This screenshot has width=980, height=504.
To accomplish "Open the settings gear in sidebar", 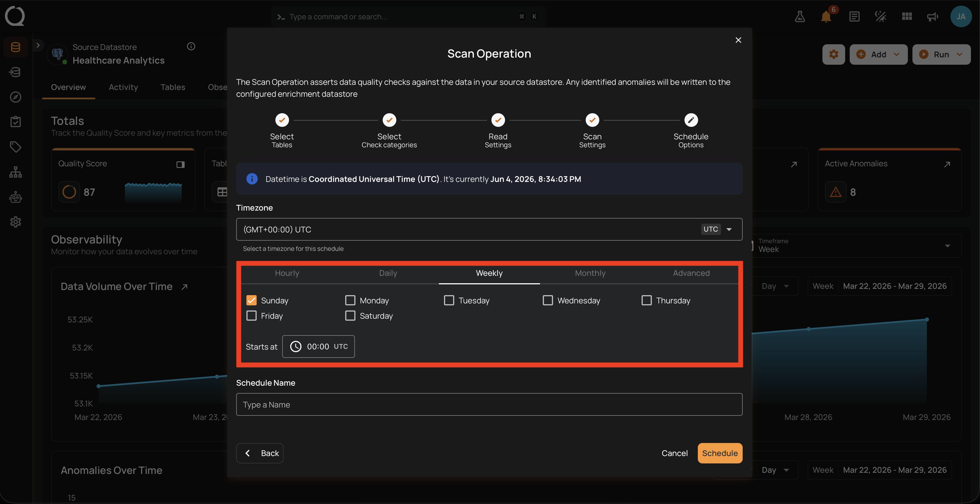I will 16,222.
